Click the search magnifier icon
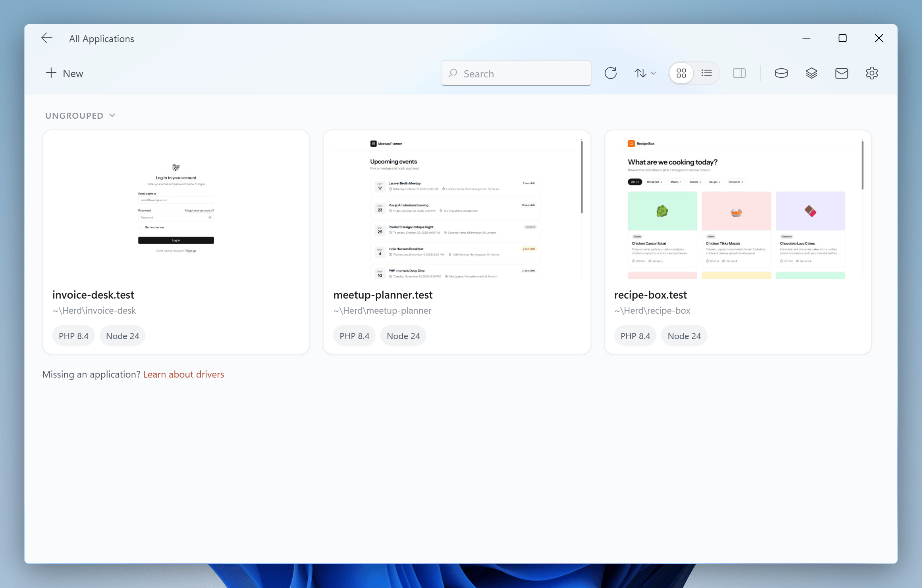 453,73
